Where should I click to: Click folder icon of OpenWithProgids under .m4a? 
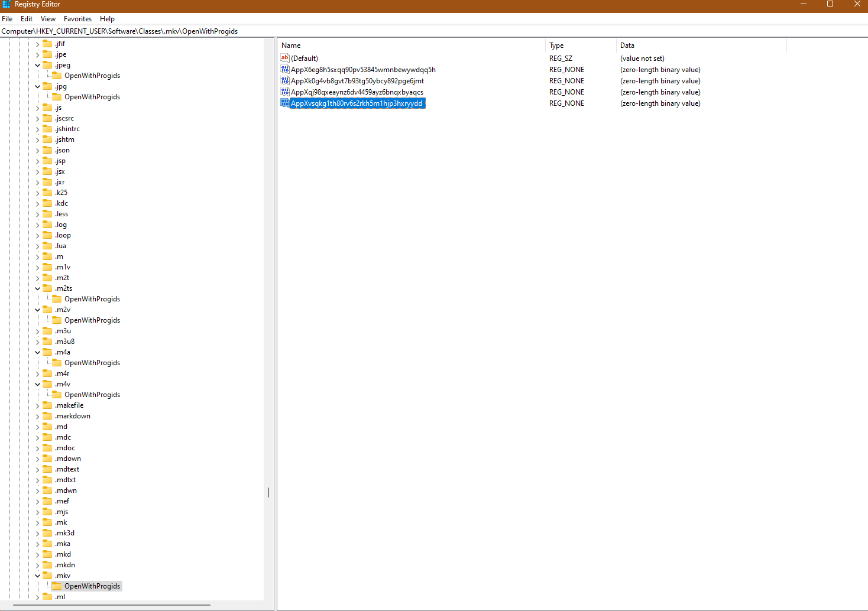tap(57, 363)
